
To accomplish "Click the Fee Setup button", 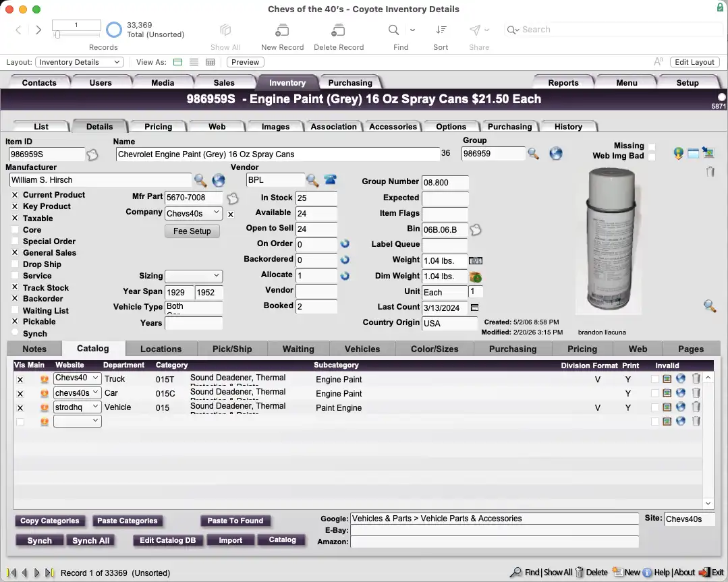I will click(192, 231).
